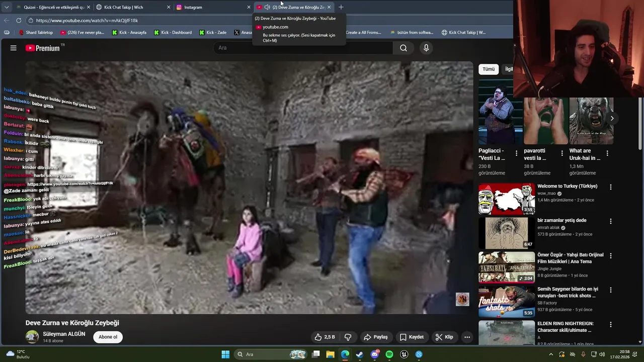Save video with Kaydet button
644x362 pixels.
click(412, 337)
